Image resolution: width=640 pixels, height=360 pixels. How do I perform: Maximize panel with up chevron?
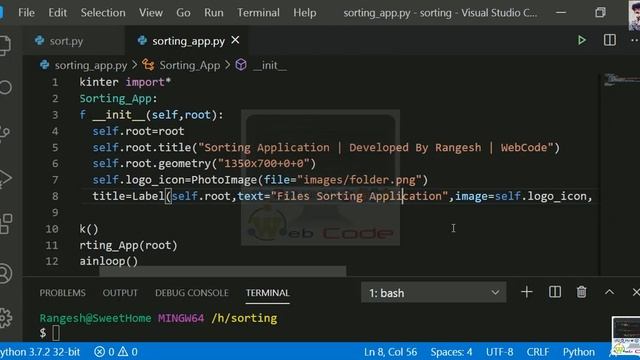coord(609,292)
